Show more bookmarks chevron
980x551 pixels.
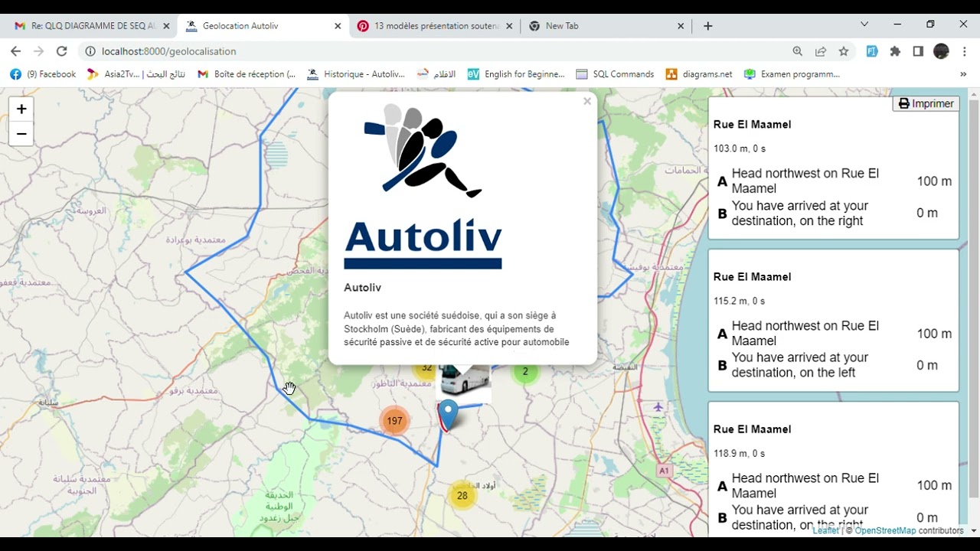963,74
